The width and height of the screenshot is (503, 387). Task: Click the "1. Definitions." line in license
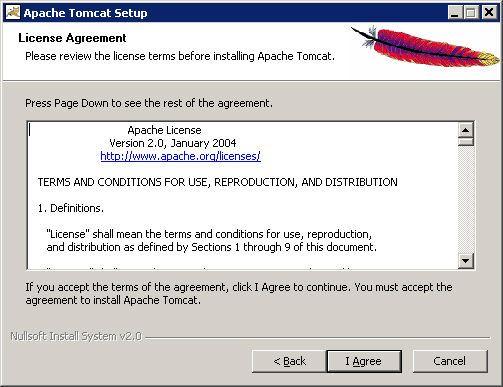[x=71, y=208]
